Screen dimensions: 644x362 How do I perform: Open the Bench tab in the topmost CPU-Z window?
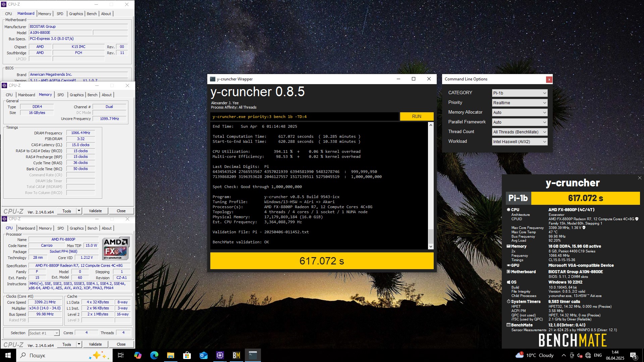[x=92, y=14]
